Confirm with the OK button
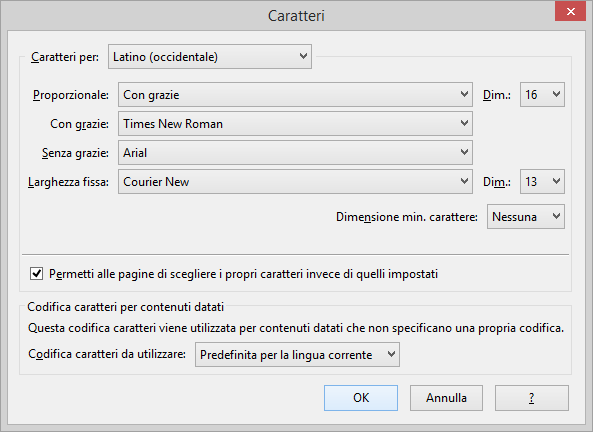This screenshot has height=432, width=593. click(x=361, y=398)
